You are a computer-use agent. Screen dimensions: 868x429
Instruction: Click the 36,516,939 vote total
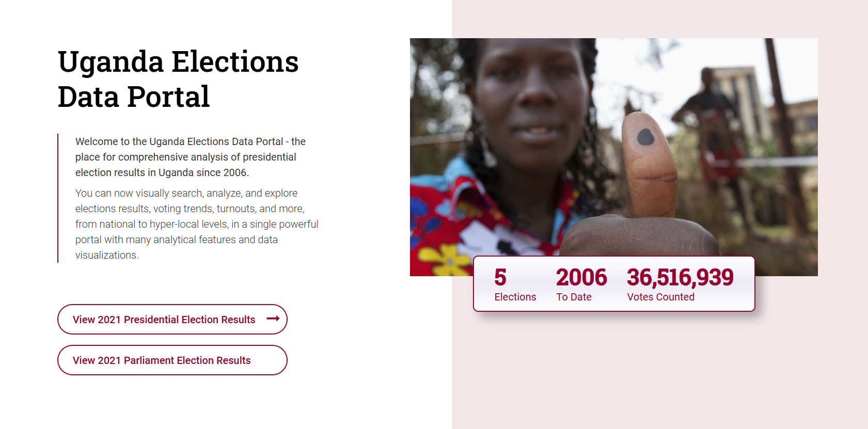point(680,278)
